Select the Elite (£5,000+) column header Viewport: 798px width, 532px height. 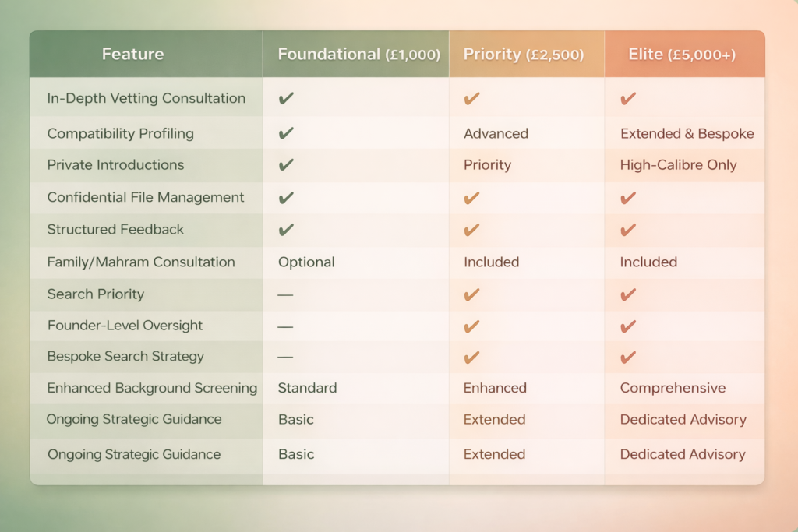pyautogui.click(x=683, y=55)
